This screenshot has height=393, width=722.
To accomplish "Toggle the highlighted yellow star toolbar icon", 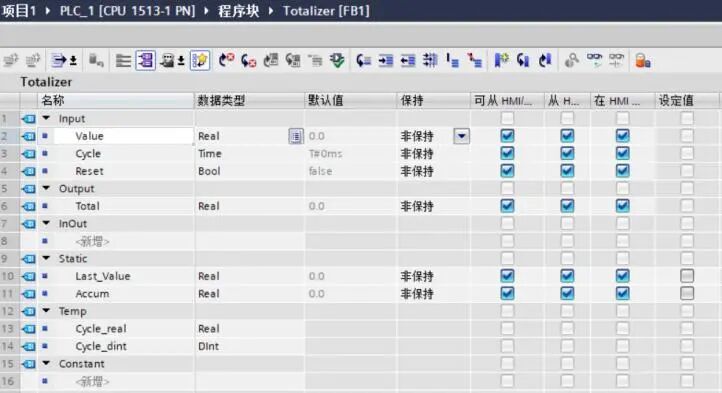I will coord(200,60).
